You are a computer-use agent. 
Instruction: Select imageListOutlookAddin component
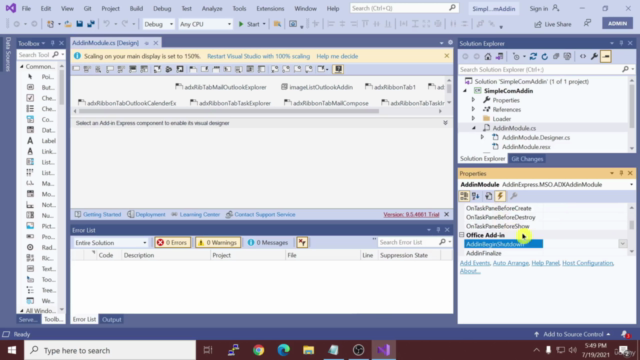pos(317,87)
